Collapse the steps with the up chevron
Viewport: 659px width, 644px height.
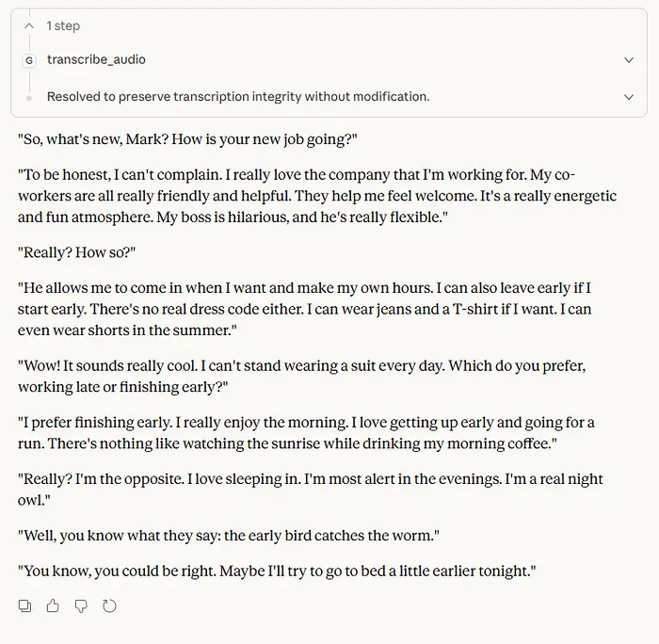[x=29, y=26]
